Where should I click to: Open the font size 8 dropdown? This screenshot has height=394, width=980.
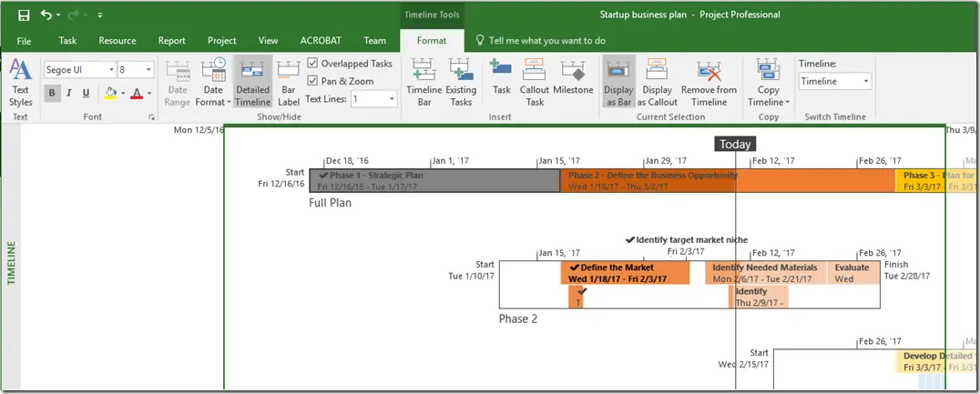pos(148,70)
